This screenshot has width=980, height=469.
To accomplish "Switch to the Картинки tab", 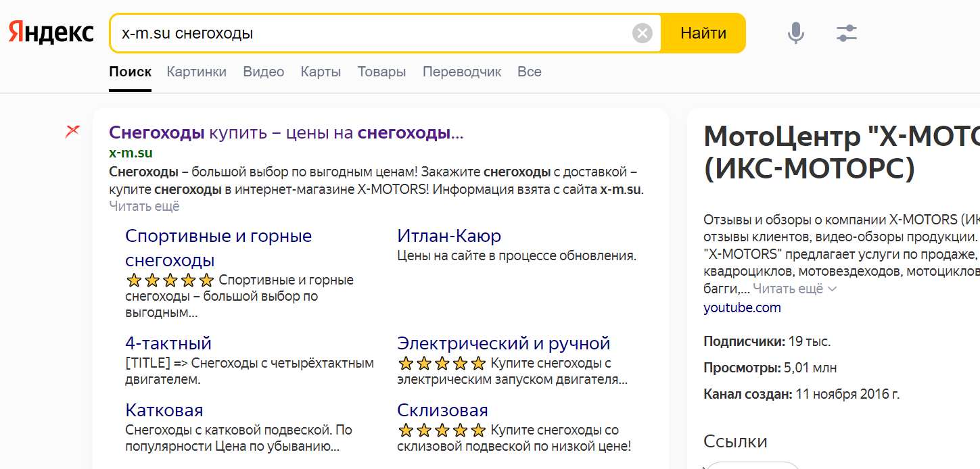I will point(196,72).
